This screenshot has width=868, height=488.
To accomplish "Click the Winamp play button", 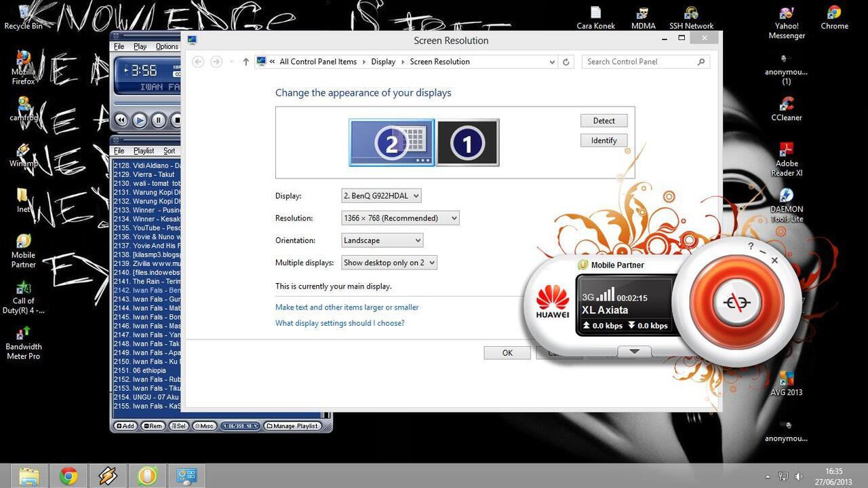I will (x=140, y=120).
